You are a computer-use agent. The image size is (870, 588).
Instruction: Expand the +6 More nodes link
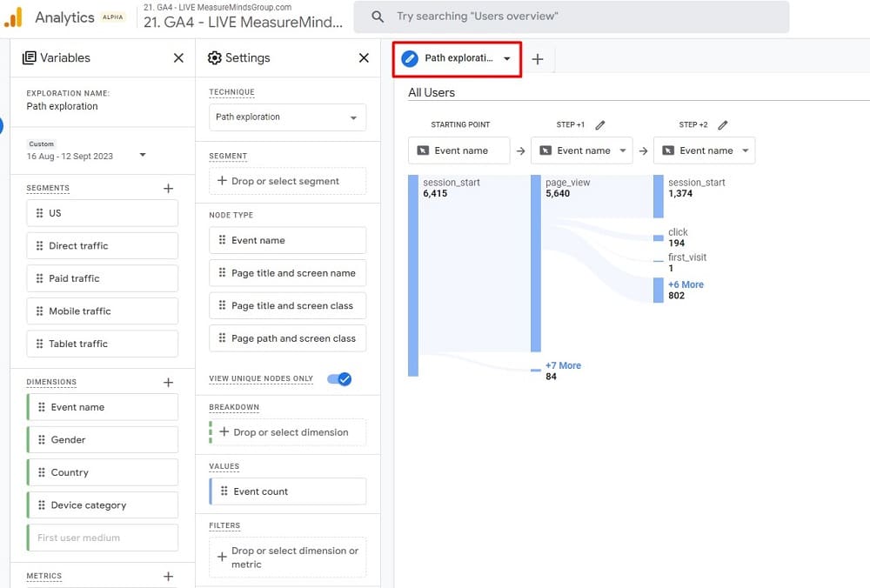click(686, 284)
